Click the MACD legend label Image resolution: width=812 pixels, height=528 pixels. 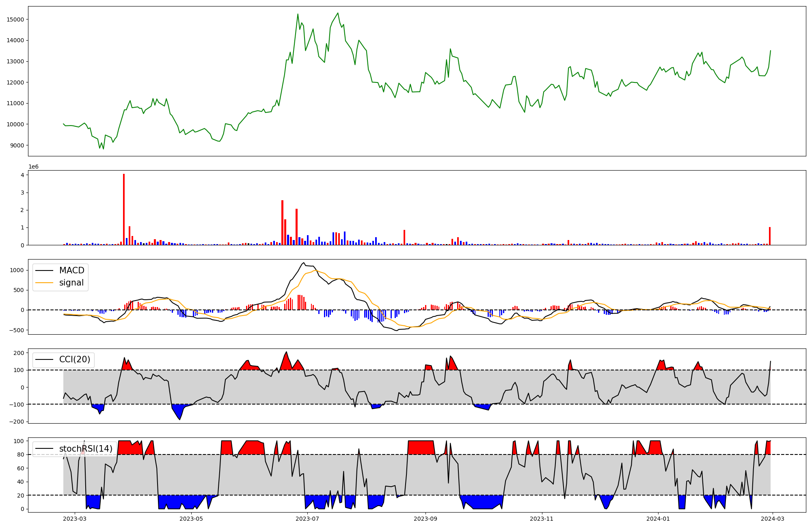point(71,270)
